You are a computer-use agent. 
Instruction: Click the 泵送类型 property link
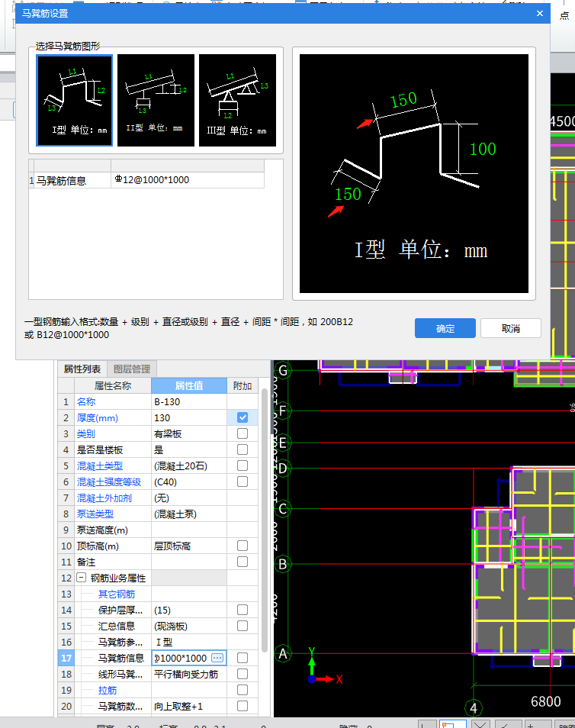point(95,514)
